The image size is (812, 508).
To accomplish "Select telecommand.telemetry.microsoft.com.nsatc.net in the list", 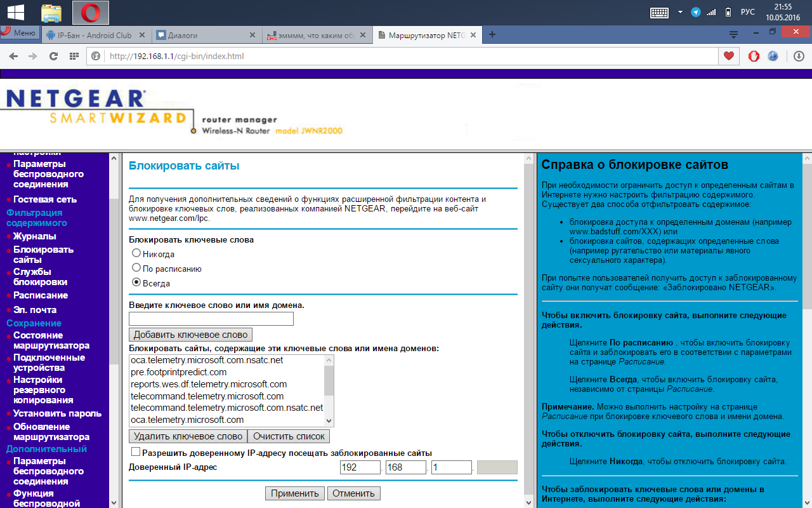I will (x=226, y=408).
